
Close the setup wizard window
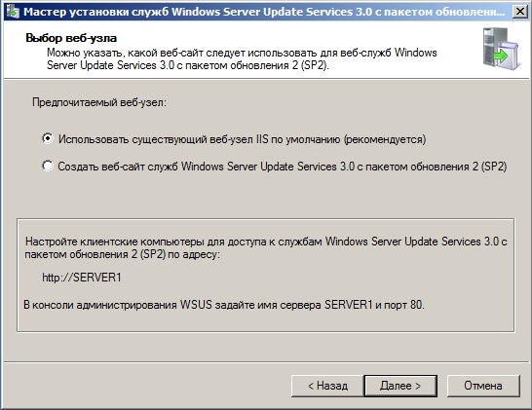click(519, 12)
